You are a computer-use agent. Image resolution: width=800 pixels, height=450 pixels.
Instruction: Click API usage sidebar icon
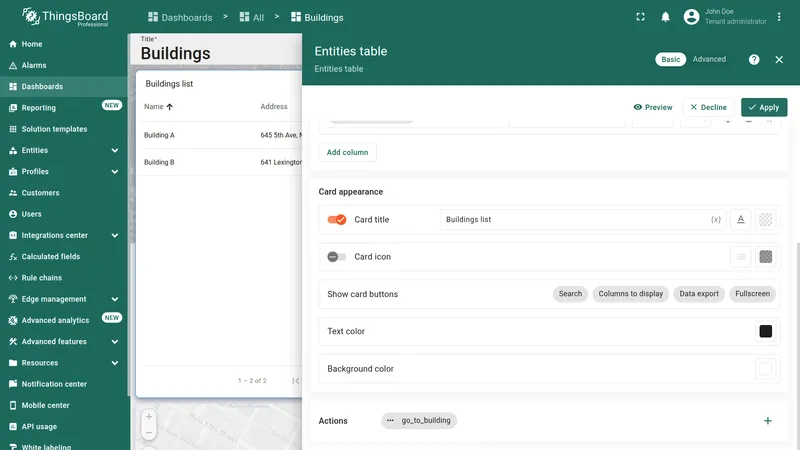[x=13, y=427]
